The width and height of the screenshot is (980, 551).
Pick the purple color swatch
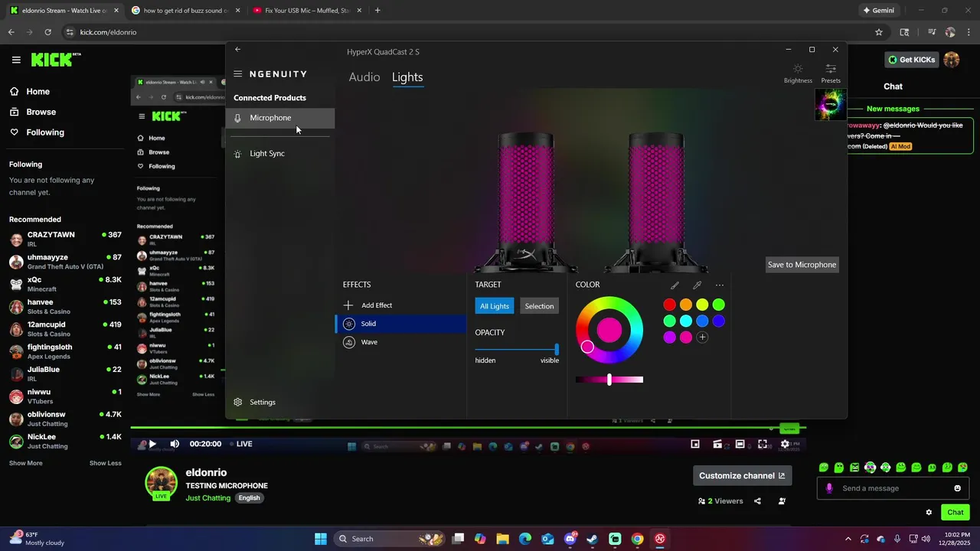[670, 337]
